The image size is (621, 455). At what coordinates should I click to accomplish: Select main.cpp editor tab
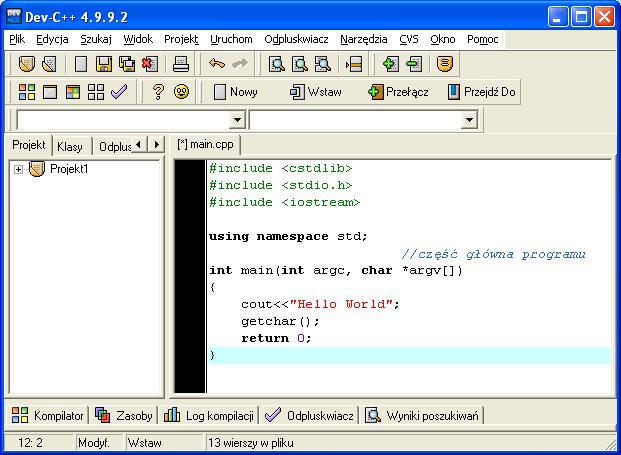pos(205,145)
